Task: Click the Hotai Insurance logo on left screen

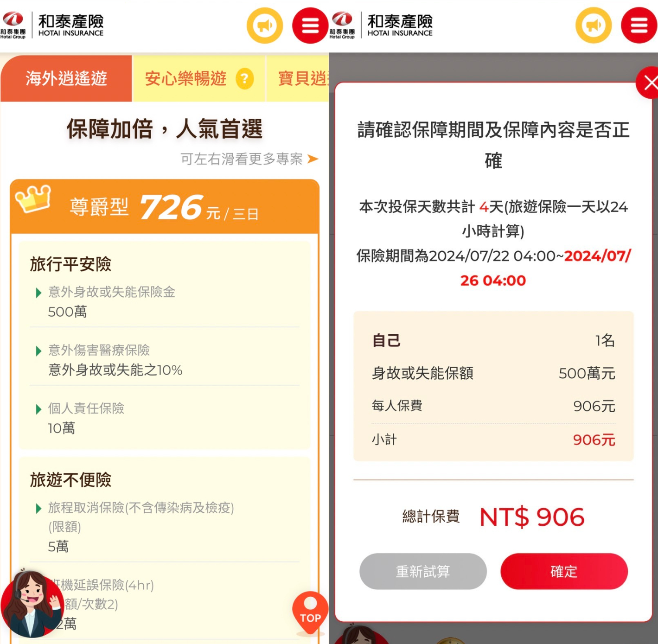Action: click(x=52, y=25)
